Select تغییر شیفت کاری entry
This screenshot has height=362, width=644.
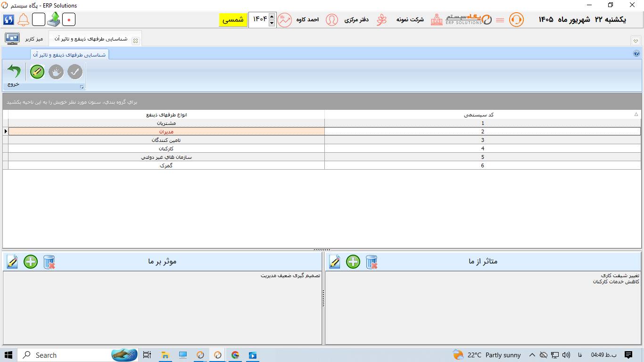[x=620, y=275]
